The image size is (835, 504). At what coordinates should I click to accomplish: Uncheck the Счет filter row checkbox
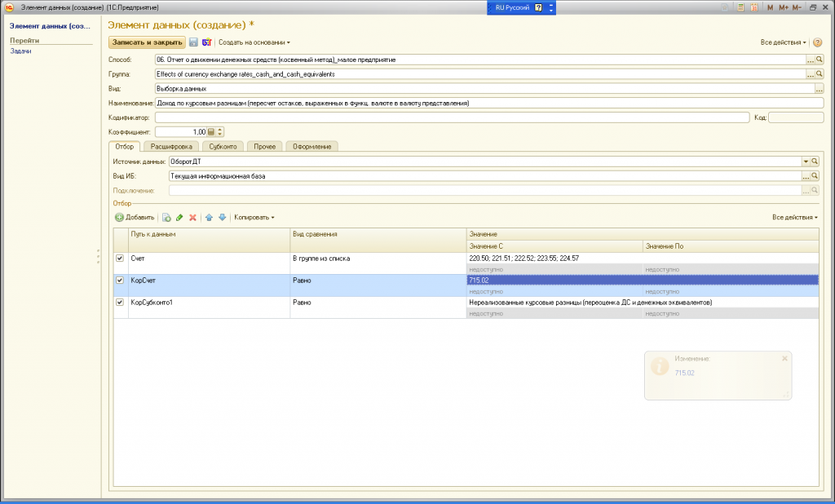point(120,258)
